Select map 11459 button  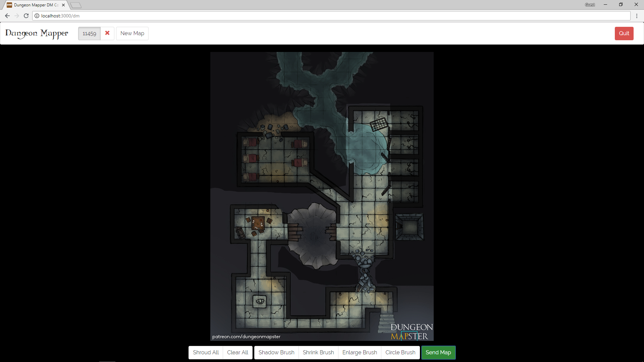[89, 34]
